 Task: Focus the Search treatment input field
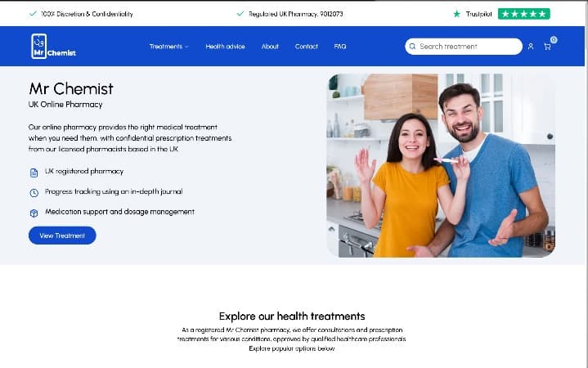(x=464, y=47)
